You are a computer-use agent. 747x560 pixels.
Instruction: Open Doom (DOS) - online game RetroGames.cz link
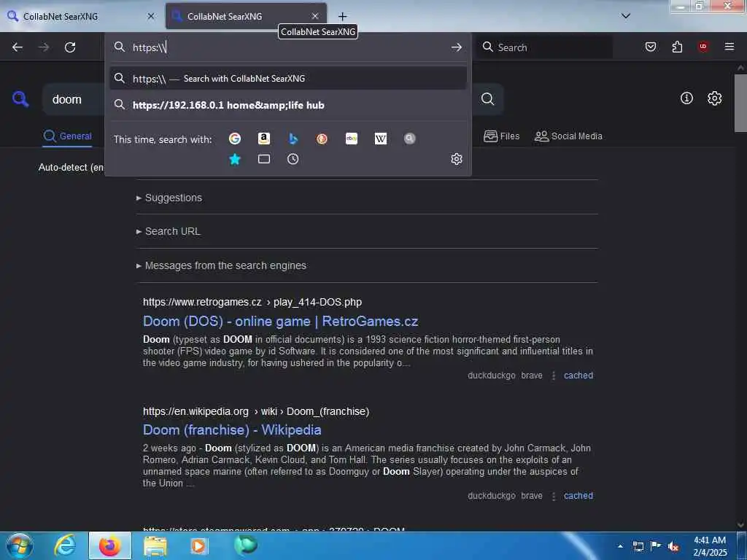[x=281, y=322]
